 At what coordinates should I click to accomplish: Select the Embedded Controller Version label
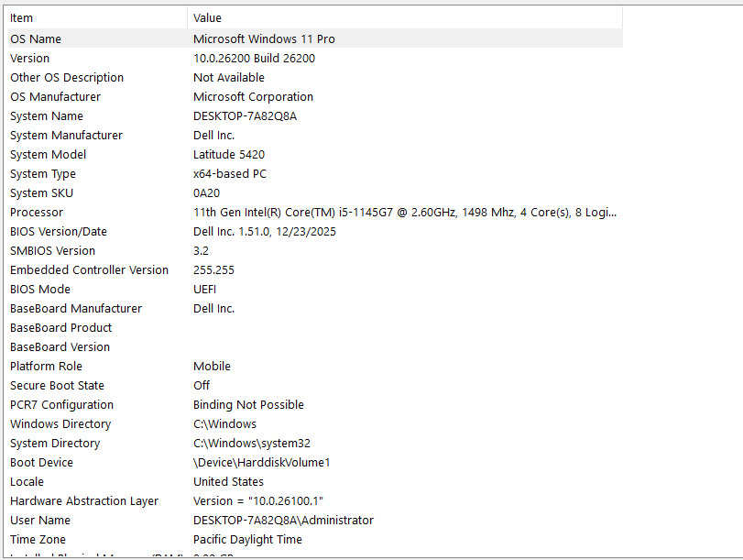click(x=89, y=269)
